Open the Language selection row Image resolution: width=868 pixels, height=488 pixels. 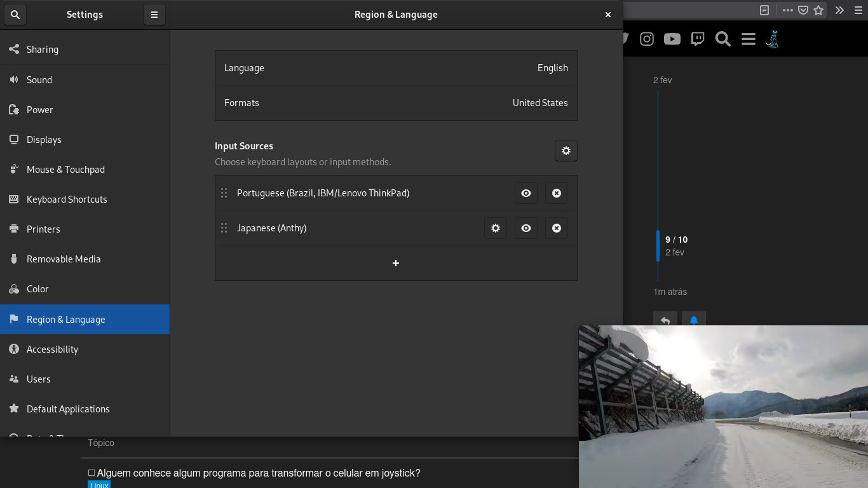pyautogui.click(x=395, y=68)
